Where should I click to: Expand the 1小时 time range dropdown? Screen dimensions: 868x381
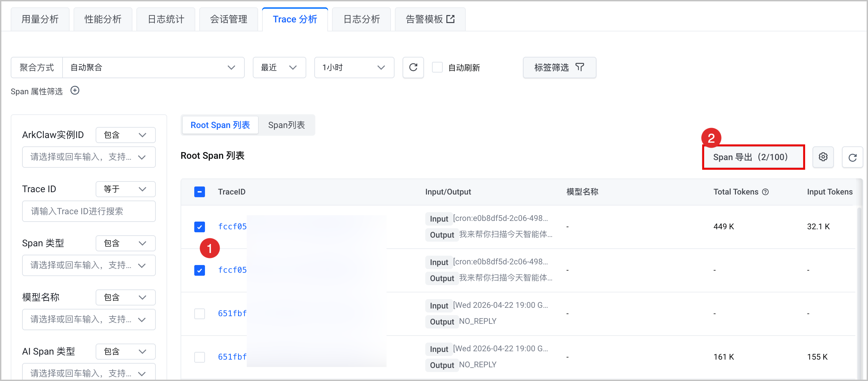click(354, 68)
